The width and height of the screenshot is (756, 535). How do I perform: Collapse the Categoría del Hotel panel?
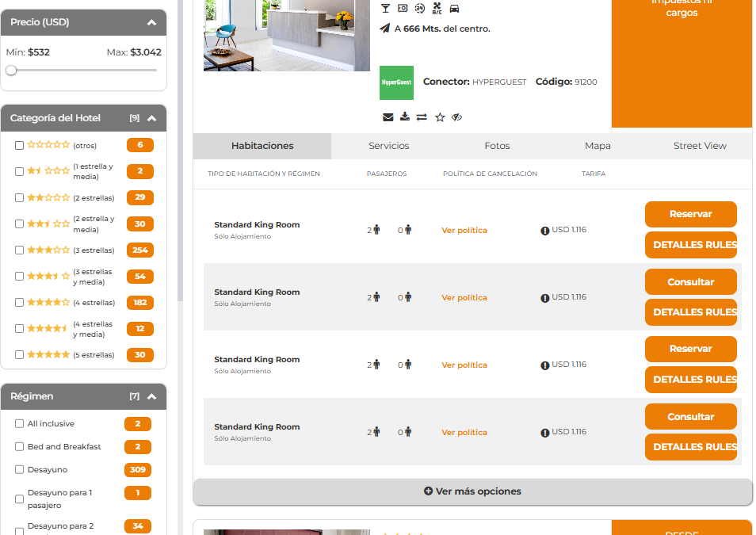coord(151,118)
